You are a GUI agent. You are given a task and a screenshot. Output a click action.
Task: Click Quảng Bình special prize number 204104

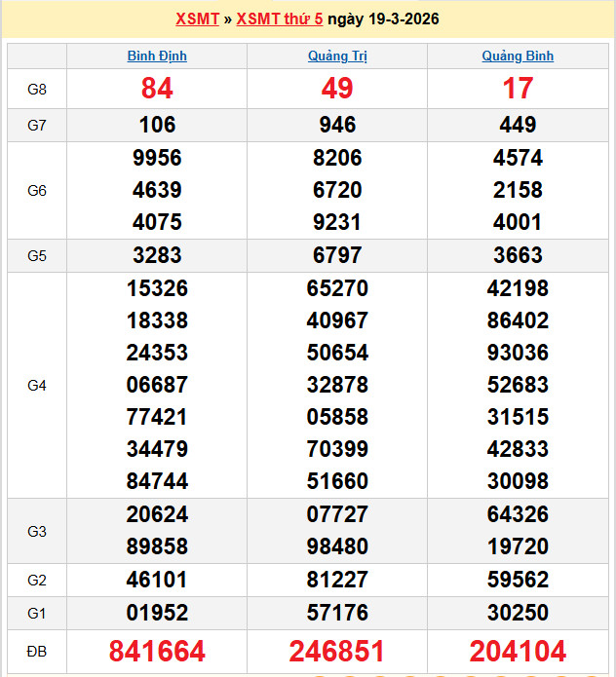(518, 652)
